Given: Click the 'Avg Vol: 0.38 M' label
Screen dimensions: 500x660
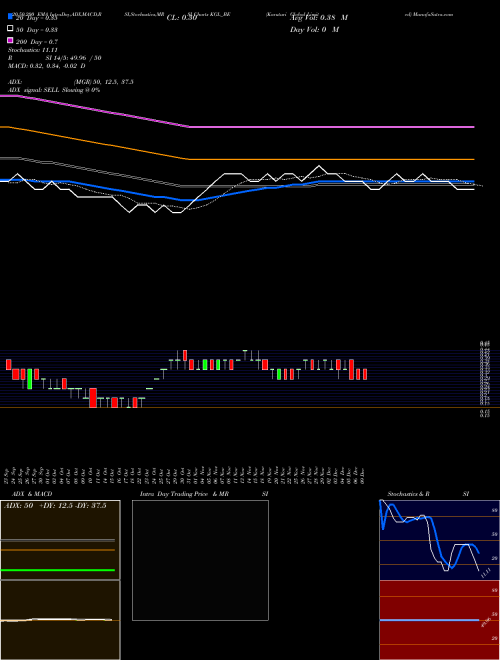Looking at the screenshot, I should click(319, 18).
